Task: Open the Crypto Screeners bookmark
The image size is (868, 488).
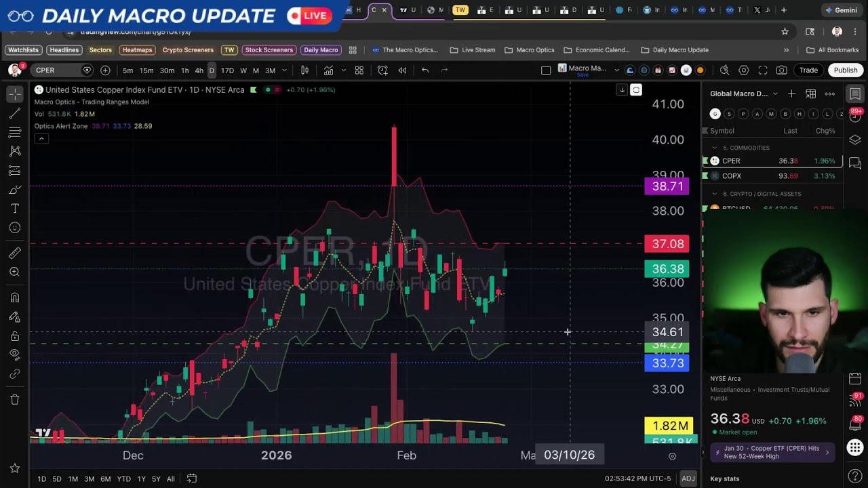Action: pyautogui.click(x=188, y=50)
